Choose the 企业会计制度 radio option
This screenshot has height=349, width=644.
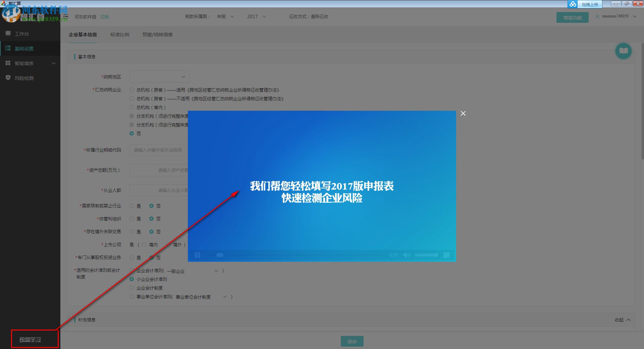point(131,288)
